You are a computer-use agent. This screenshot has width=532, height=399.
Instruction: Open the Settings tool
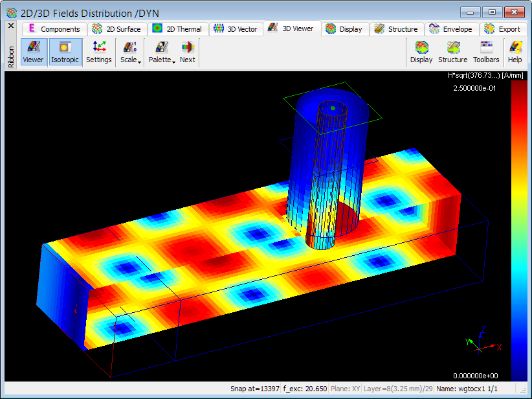coord(99,52)
